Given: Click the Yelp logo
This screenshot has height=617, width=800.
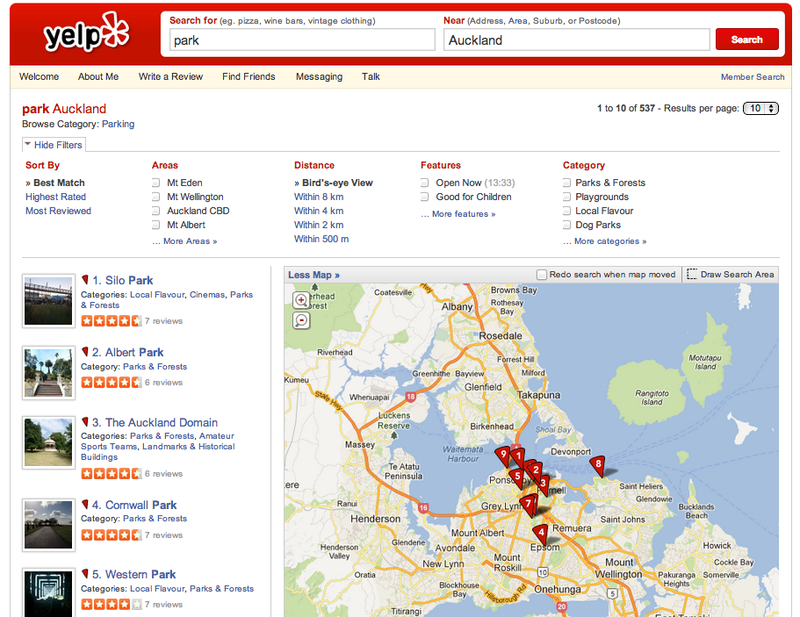Looking at the screenshot, I should 87,33.
